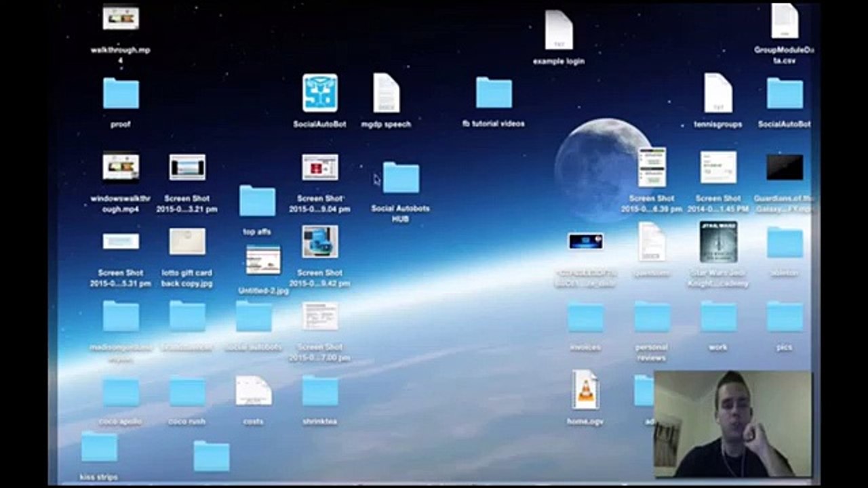868x488 pixels.
Task: Open the lotto gift card back copy.jpg
Action: [187, 242]
